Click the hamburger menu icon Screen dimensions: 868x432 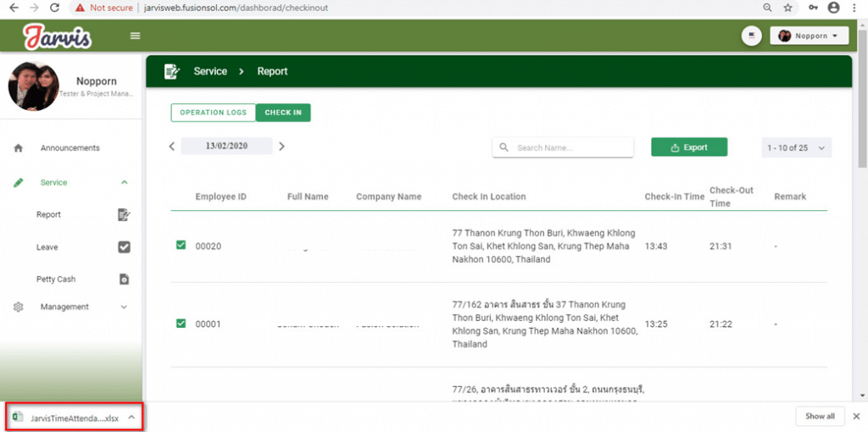pos(135,36)
